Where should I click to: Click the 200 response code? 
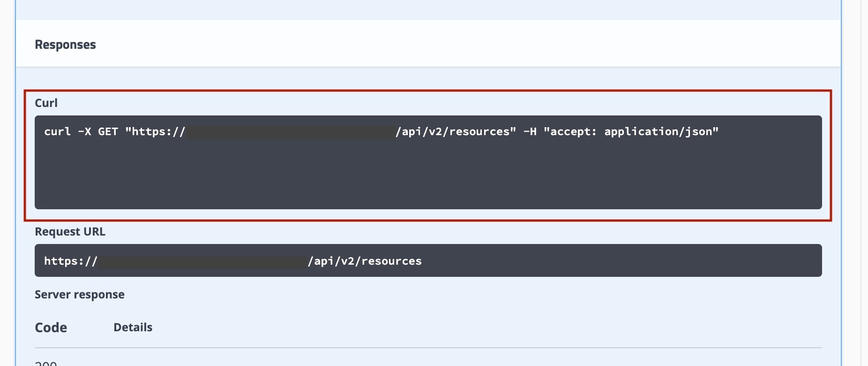[46, 363]
